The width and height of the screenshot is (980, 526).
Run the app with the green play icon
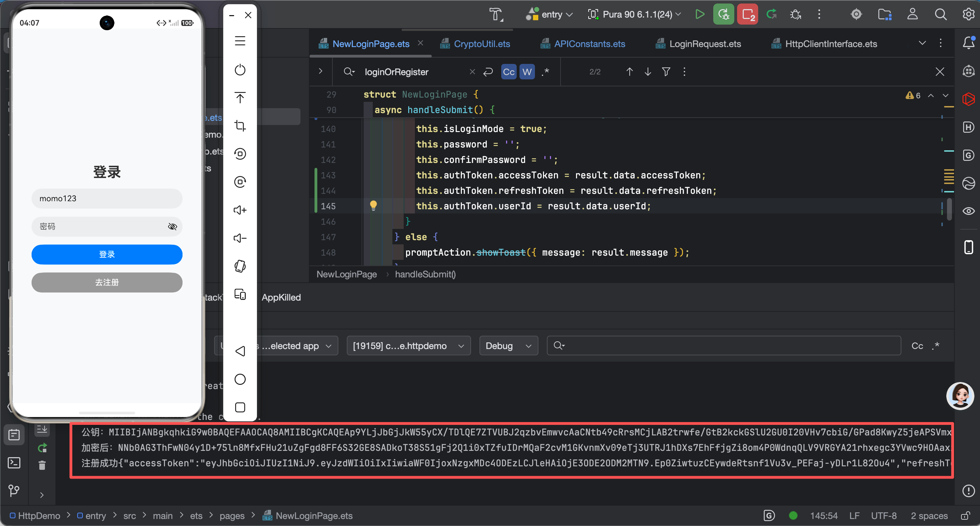700,14
